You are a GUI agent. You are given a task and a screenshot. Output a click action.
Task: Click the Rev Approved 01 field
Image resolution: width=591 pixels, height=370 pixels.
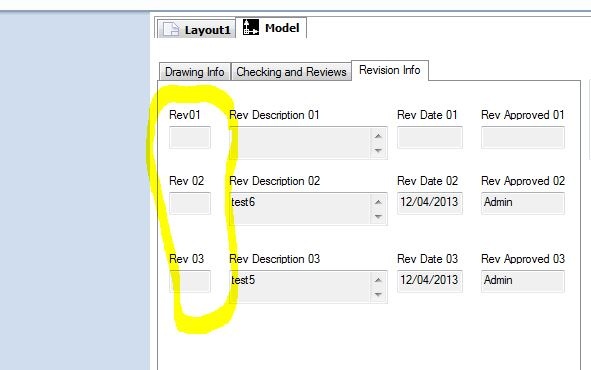(x=523, y=138)
